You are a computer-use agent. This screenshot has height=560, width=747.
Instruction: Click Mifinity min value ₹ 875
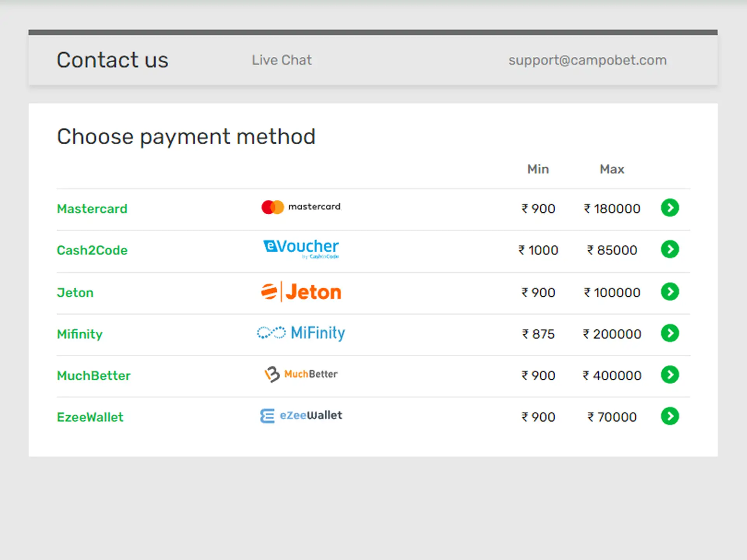(x=538, y=334)
